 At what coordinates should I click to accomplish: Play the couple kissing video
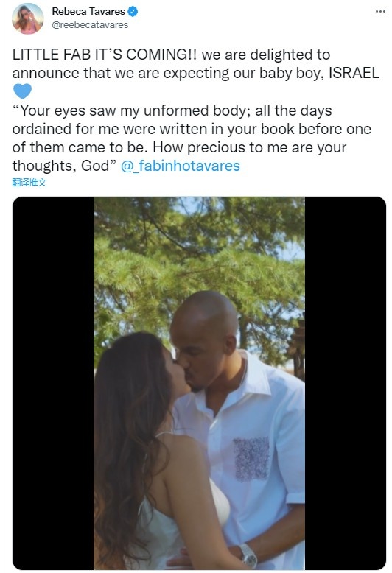pyautogui.click(x=199, y=382)
